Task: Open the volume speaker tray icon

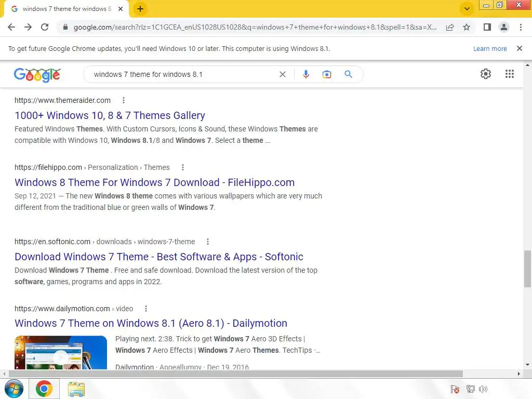Action: [x=483, y=389]
